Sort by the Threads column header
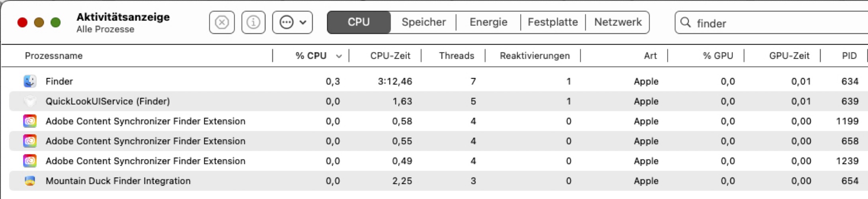The image size is (868, 199). tap(456, 56)
